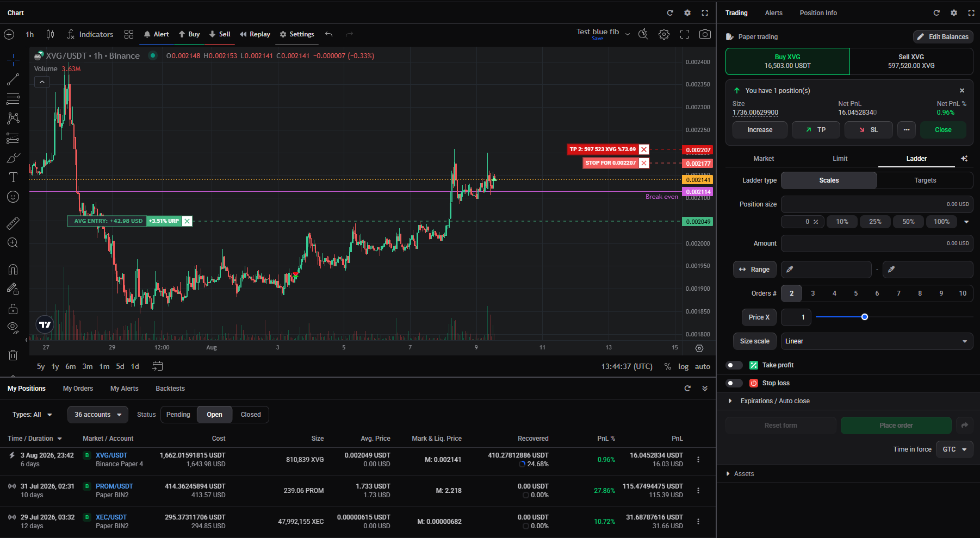Open the indicator templates grid
Image resolution: width=980 pixels, height=538 pixels.
coord(129,34)
